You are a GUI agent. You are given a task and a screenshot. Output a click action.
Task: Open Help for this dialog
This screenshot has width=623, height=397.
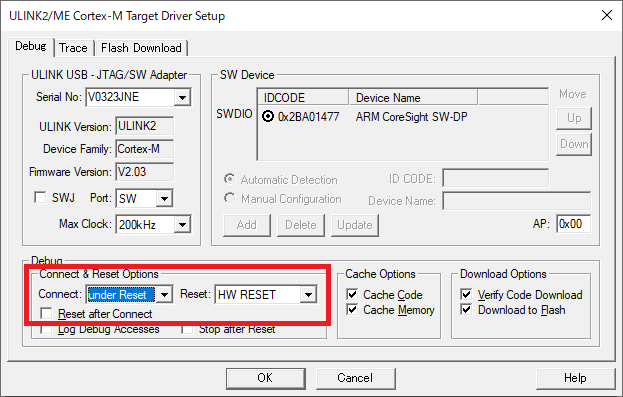pos(575,378)
